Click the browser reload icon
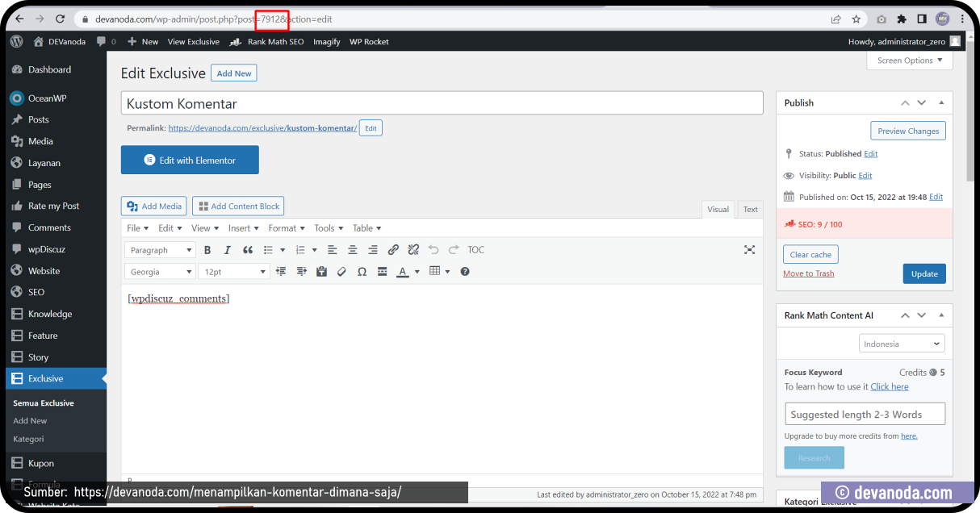Viewport: 980px width, 513px height. tap(61, 19)
